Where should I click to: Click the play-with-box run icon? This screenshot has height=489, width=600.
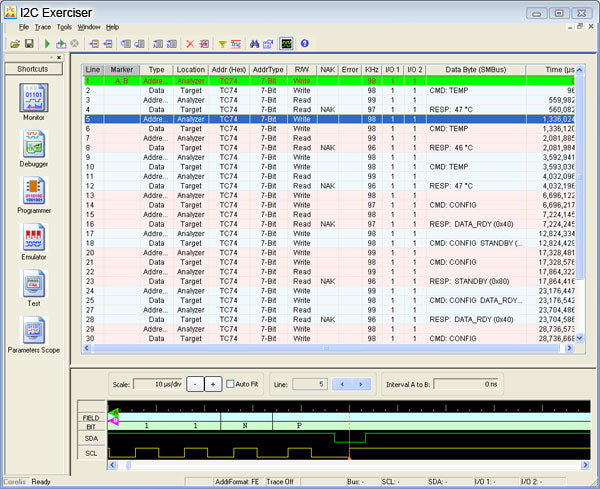click(x=61, y=44)
